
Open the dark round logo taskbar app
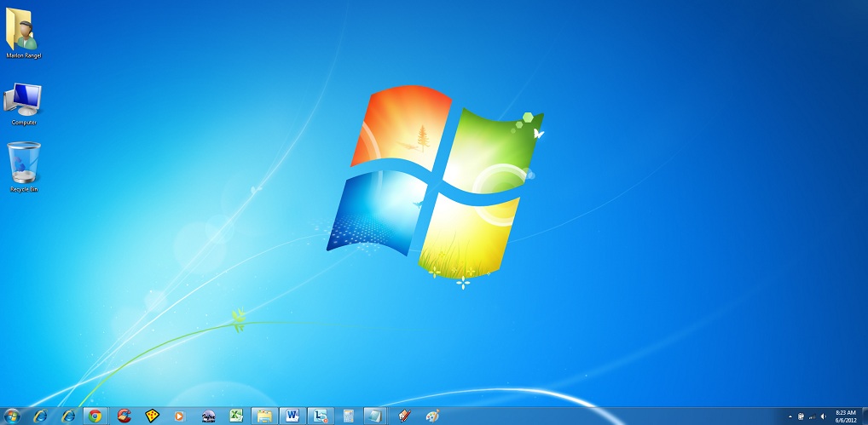tap(209, 416)
